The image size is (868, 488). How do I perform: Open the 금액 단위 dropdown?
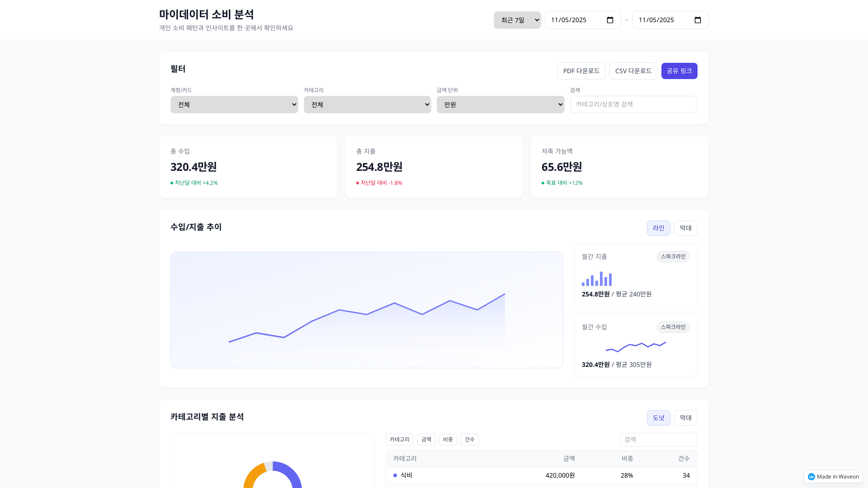(500, 104)
